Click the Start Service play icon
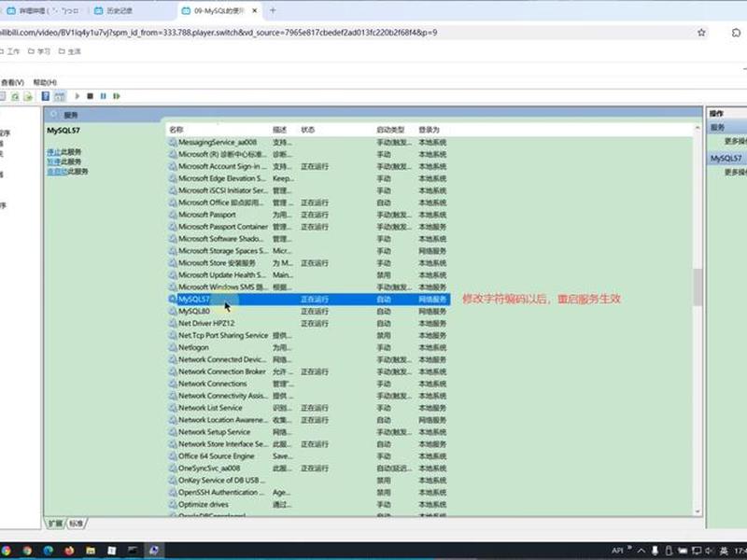Viewport: 747px width, 560px height. point(78,96)
